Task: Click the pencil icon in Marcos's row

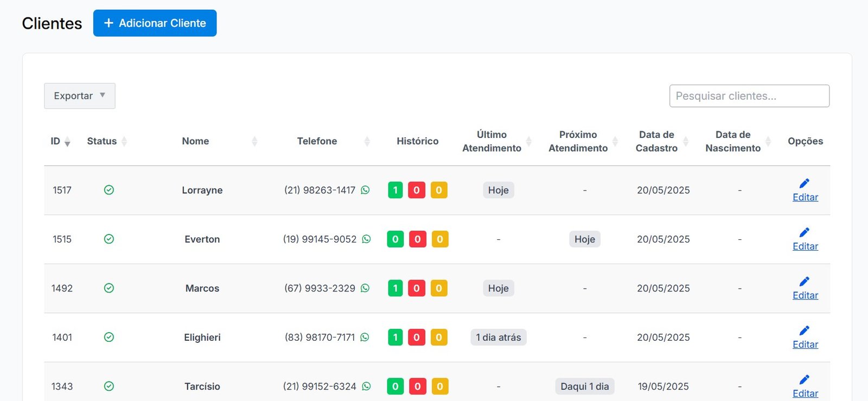Action: (804, 282)
